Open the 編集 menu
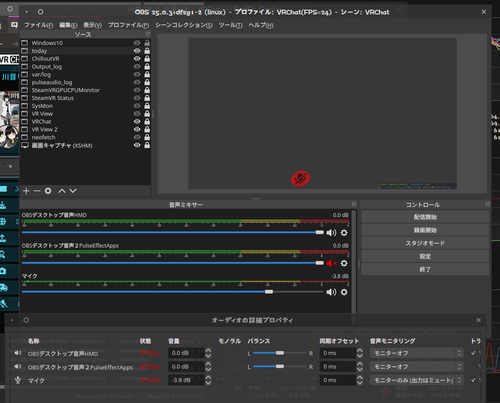 pos(68,25)
